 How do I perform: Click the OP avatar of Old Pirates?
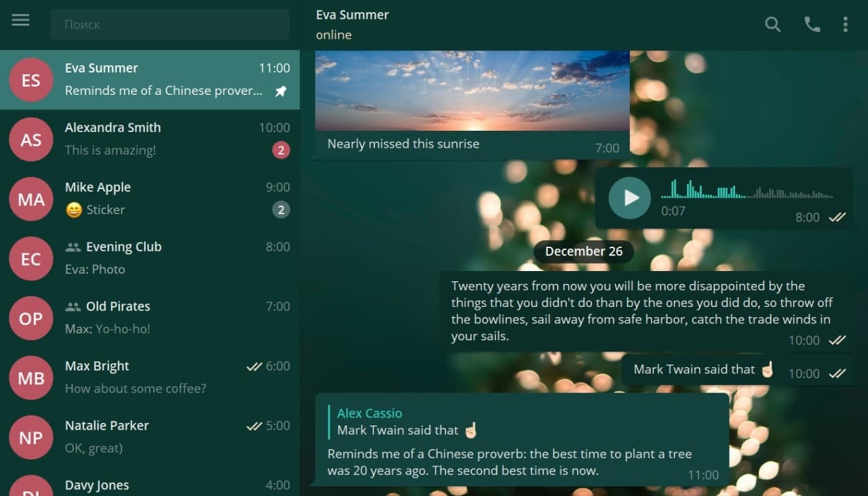click(31, 318)
